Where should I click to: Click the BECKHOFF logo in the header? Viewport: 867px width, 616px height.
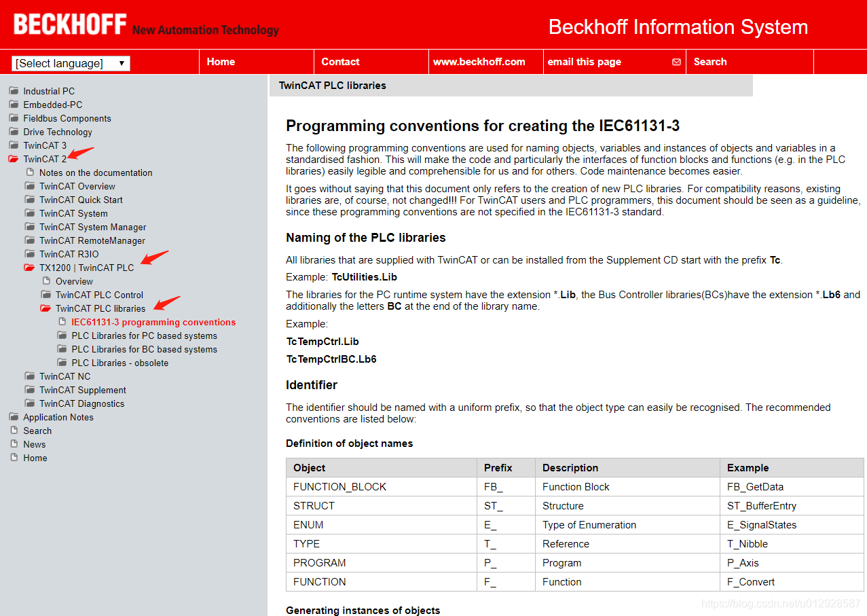71,24
